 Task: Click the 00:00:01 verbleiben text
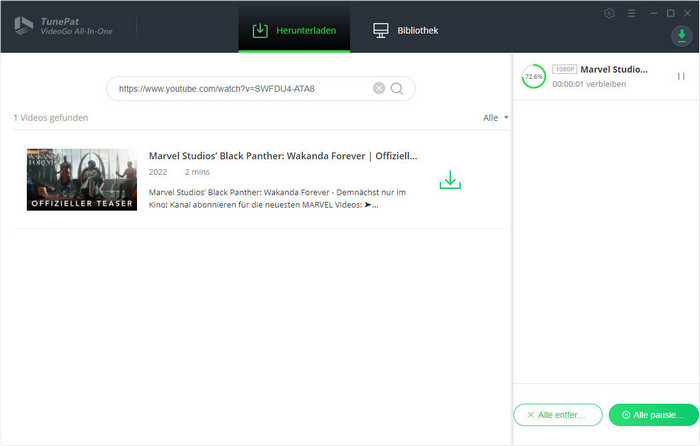tap(589, 84)
